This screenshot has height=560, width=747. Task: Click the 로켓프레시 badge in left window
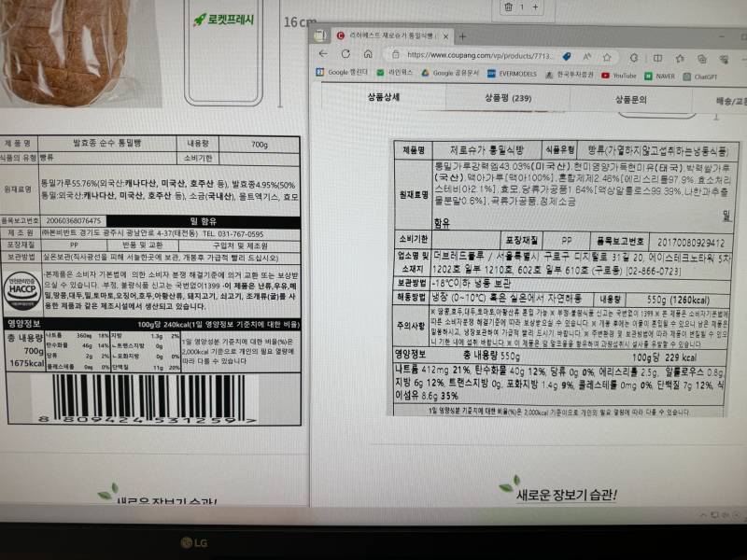point(223,20)
